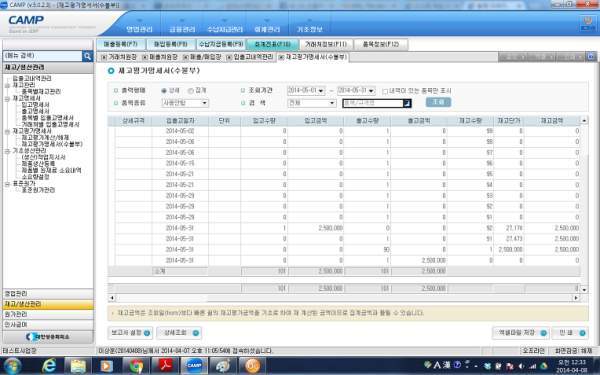Viewport: 600px width, 375px height.
Task: Open the 품목종류 combo box
Action: coord(185,103)
